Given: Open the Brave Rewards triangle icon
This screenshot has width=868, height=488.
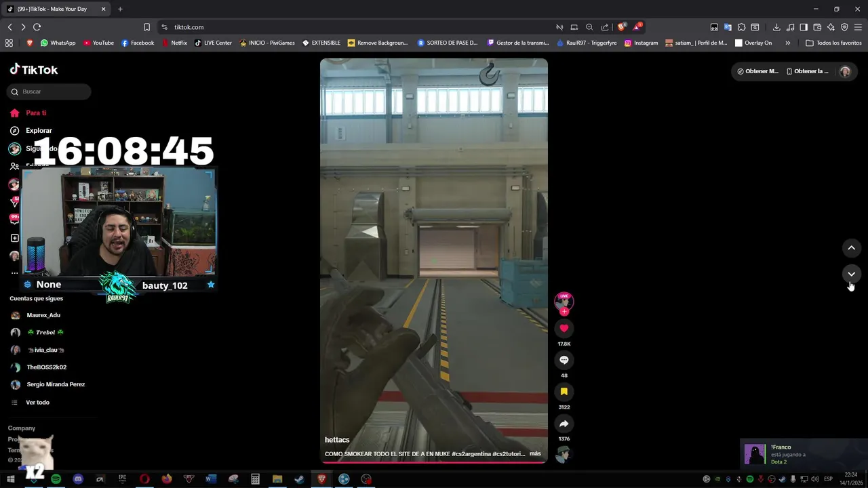Looking at the screenshot, I should click(637, 27).
